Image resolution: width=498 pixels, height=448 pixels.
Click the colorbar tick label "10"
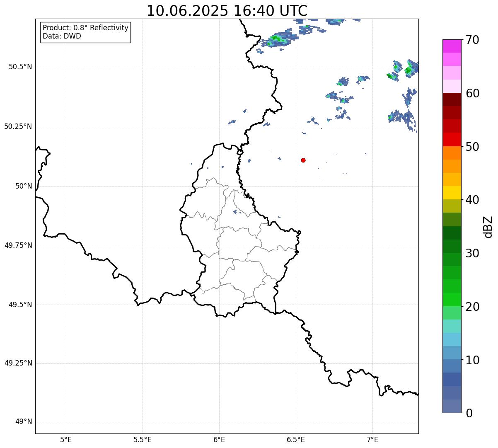[472, 360]
